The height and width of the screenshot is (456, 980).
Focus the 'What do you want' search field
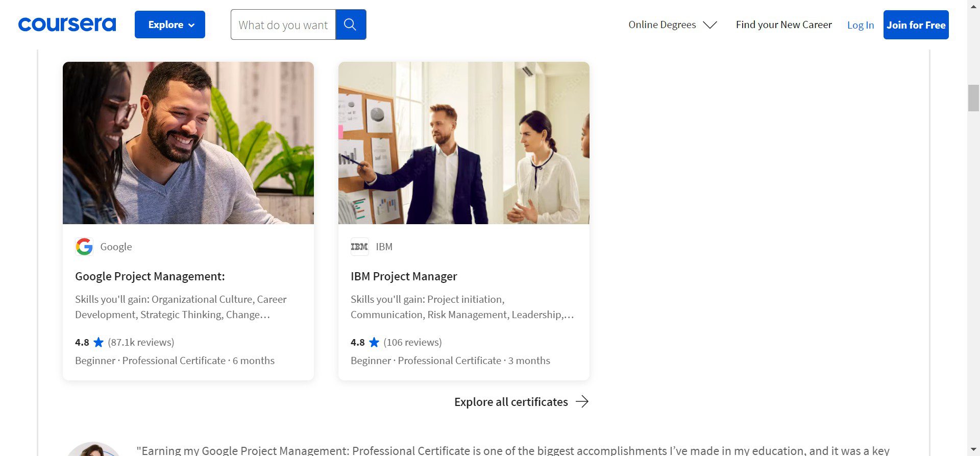(283, 25)
